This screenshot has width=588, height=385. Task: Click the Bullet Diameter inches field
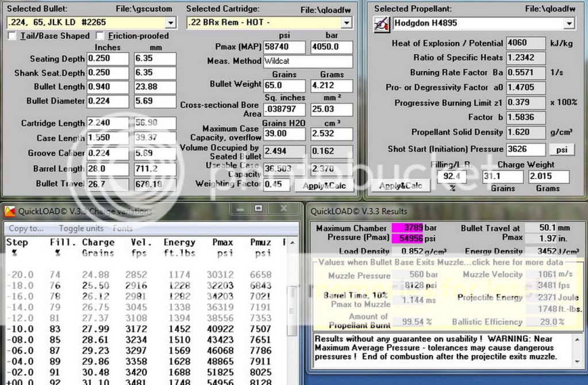107,101
